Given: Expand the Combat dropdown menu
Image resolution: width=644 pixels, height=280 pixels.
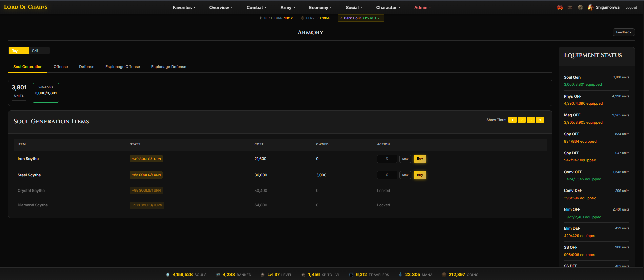Looking at the screenshot, I should pos(256,7).
